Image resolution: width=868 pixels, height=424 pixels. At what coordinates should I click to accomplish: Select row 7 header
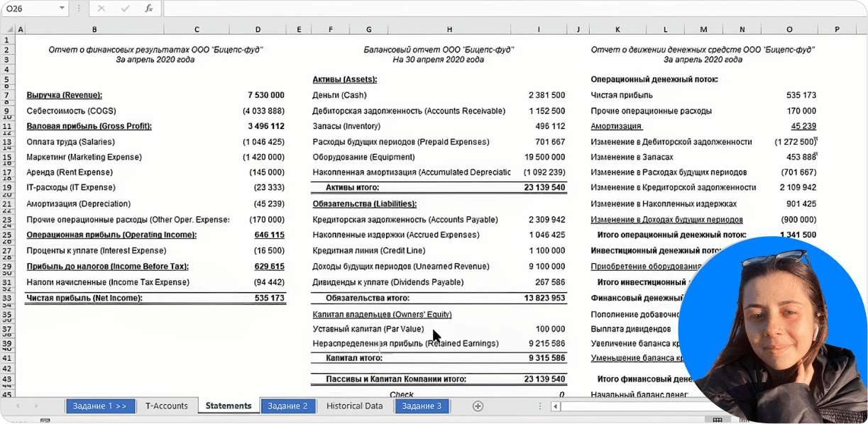pos(7,96)
